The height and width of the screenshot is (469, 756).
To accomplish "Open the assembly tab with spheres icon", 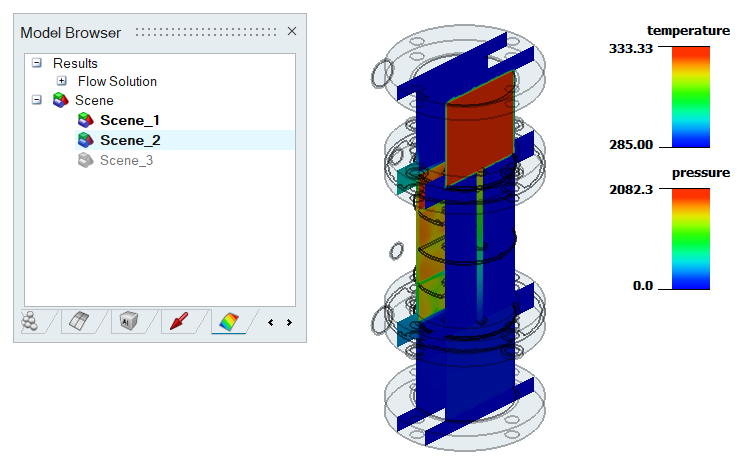I will click(31, 321).
